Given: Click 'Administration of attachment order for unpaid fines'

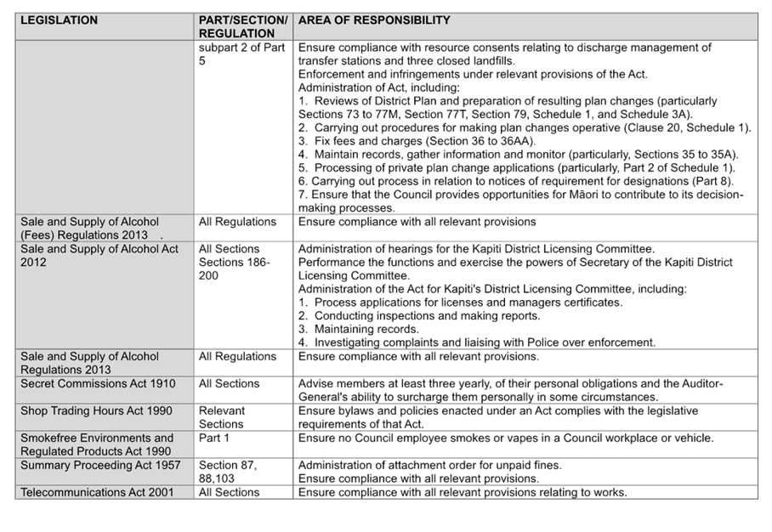Looking at the screenshot, I should coord(430,465).
